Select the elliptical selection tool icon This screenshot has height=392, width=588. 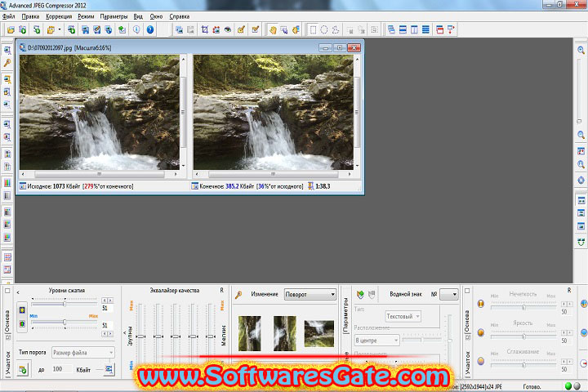[x=324, y=29]
